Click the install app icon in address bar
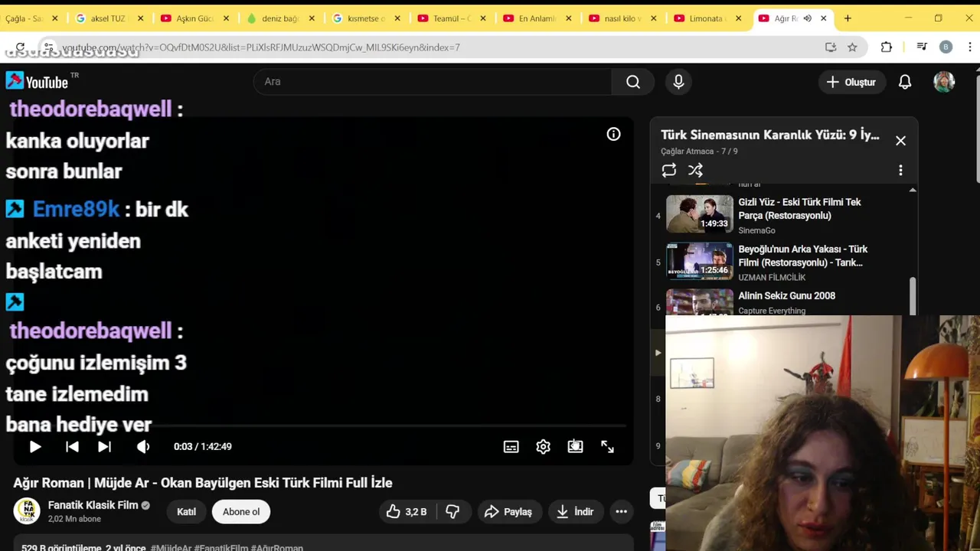This screenshot has height=551, width=980. [831, 47]
